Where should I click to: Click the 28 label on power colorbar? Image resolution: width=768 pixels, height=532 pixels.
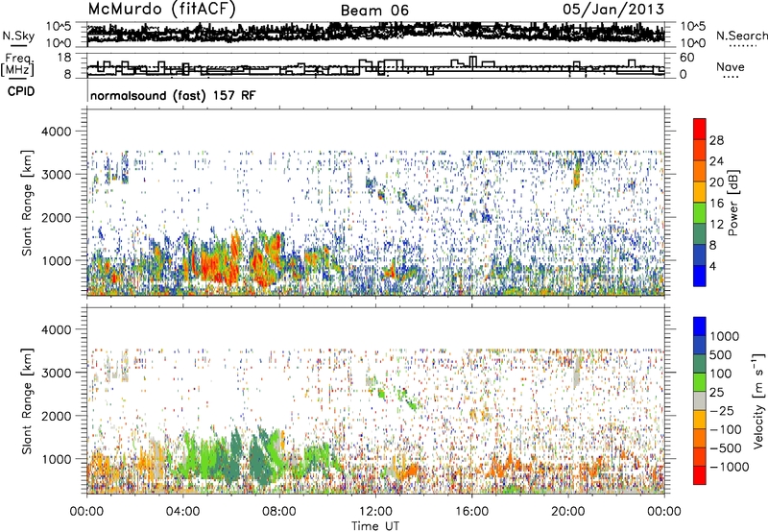point(716,140)
